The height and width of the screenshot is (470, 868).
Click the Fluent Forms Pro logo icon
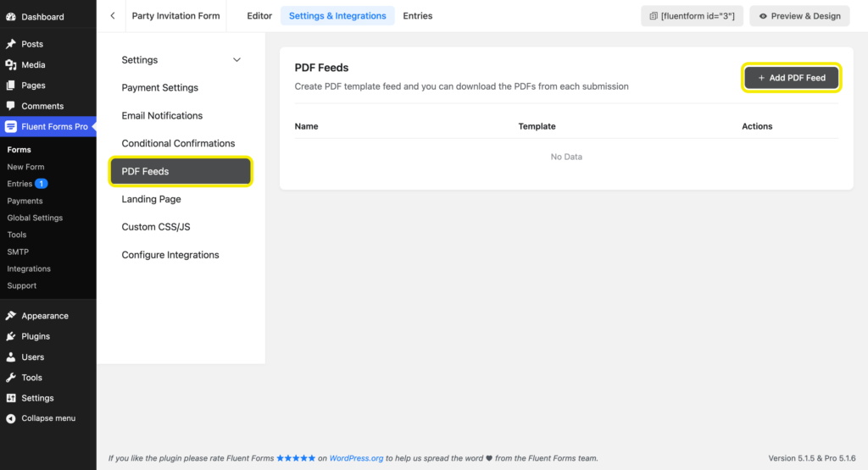(10, 127)
